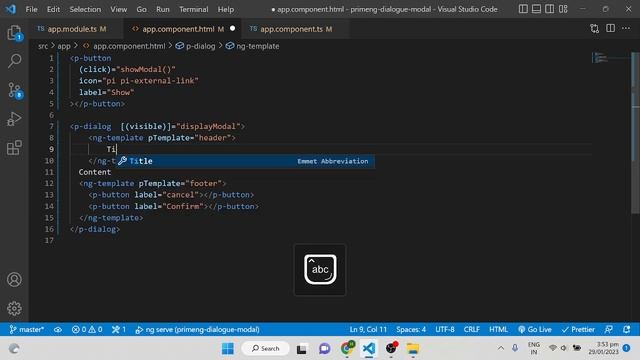
Task: Open the Accounts menu icon
Action: tap(14, 280)
